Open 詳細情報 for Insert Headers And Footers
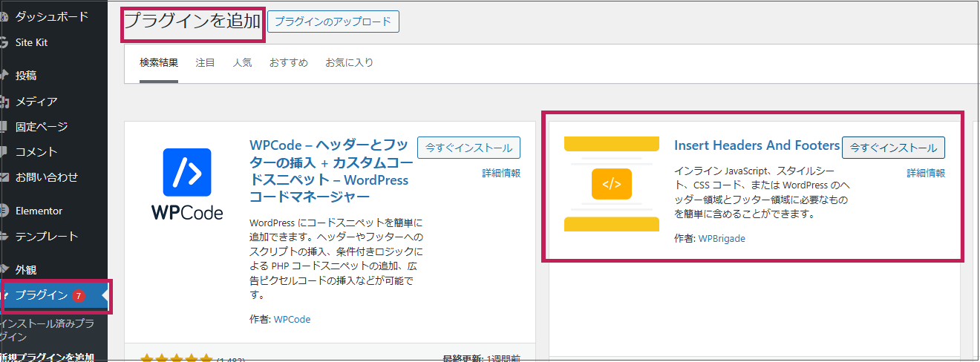Viewport: 980px width, 362px height. (x=926, y=173)
